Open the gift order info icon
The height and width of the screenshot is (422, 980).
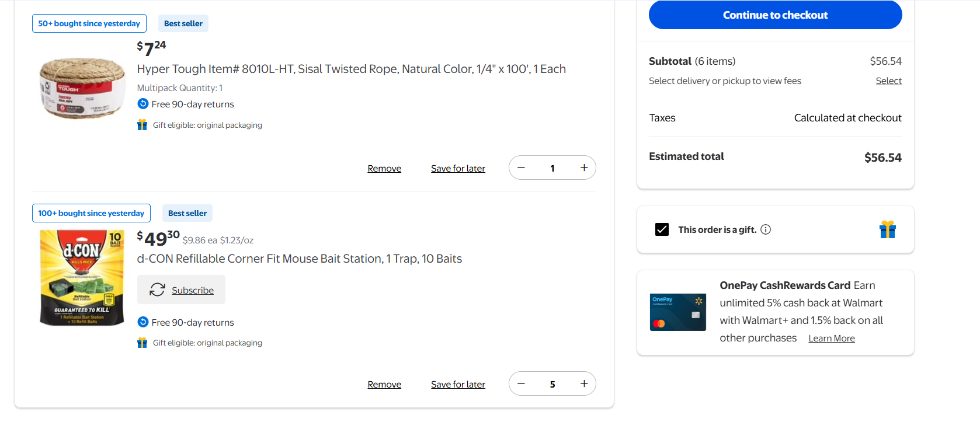point(766,229)
